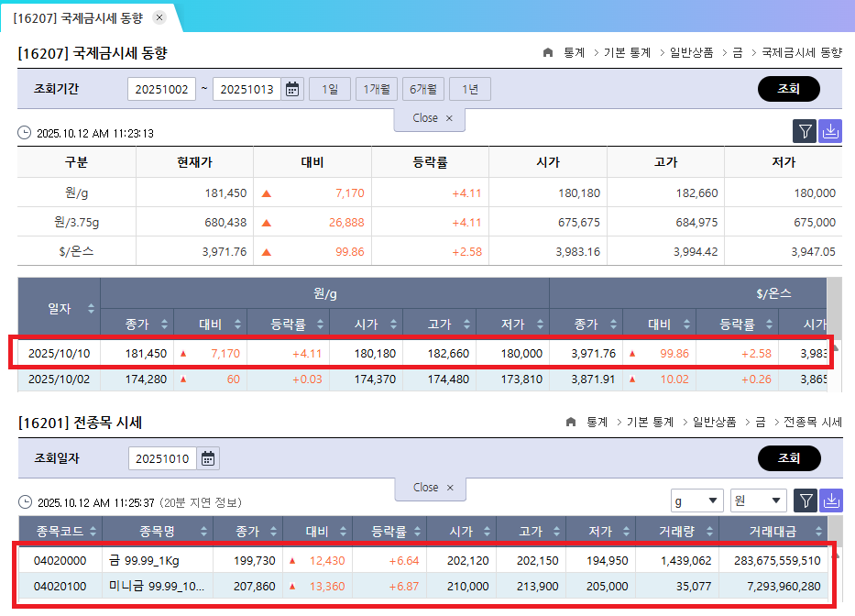Open the calendar picker beside 조회기간 dates
Image resolution: width=855 pixels, height=616 pixels.
(x=291, y=91)
